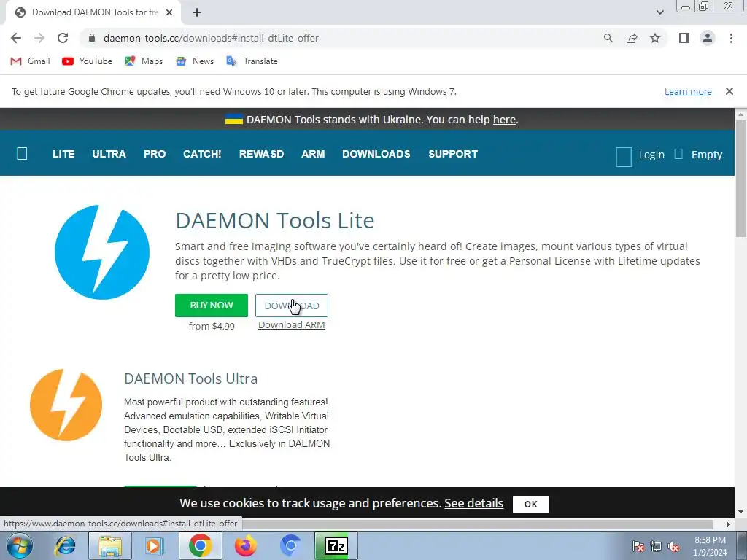Open the SUPPORT menu item
The width and height of the screenshot is (747, 560).
click(453, 154)
